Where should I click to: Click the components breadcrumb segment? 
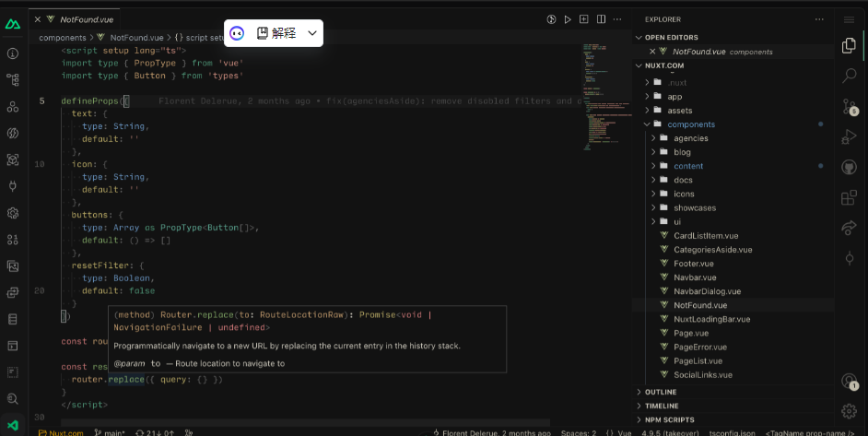click(63, 38)
